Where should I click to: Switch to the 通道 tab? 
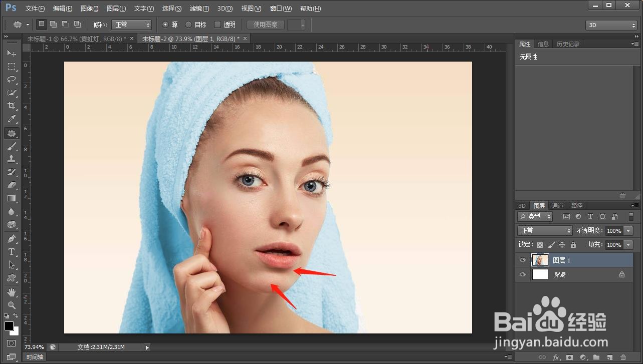pyautogui.click(x=558, y=206)
